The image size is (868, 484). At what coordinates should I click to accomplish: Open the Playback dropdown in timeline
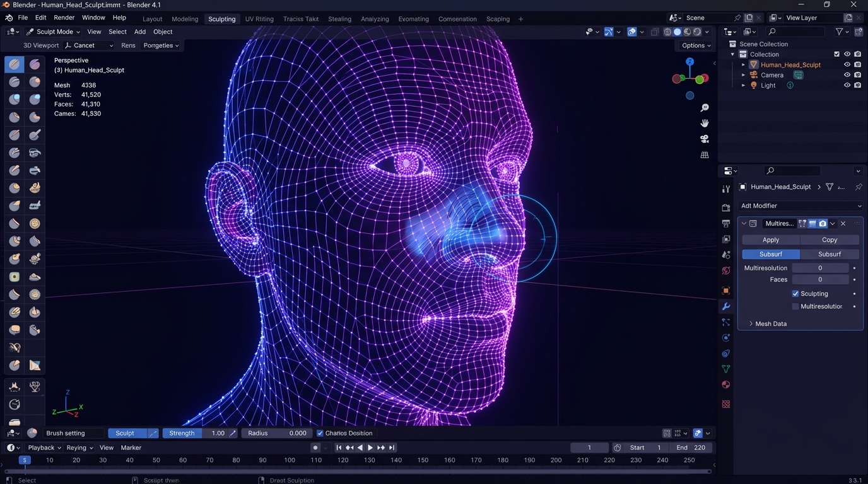(x=44, y=447)
